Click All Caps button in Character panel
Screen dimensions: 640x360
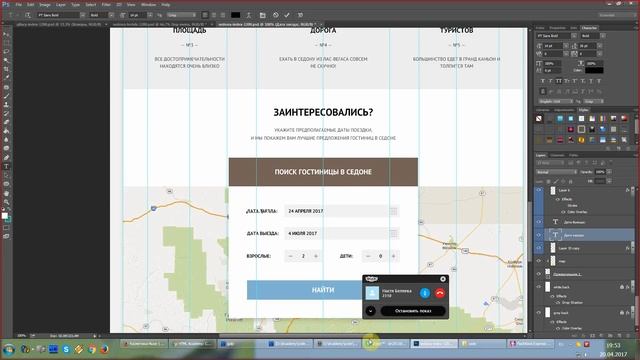pyautogui.click(x=559, y=81)
